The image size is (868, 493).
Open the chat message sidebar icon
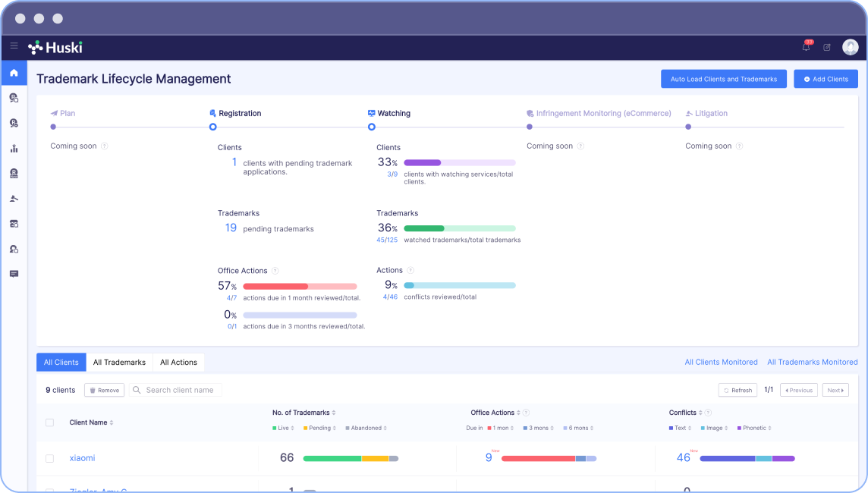[14, 274]
